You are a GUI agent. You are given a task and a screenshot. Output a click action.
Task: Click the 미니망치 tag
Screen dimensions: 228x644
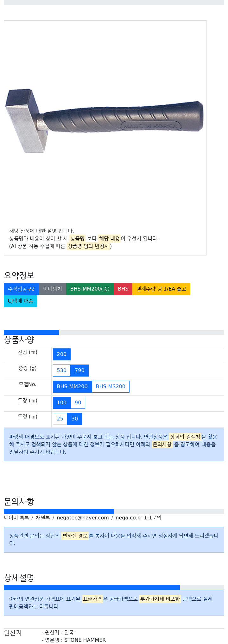pos(53,289)
